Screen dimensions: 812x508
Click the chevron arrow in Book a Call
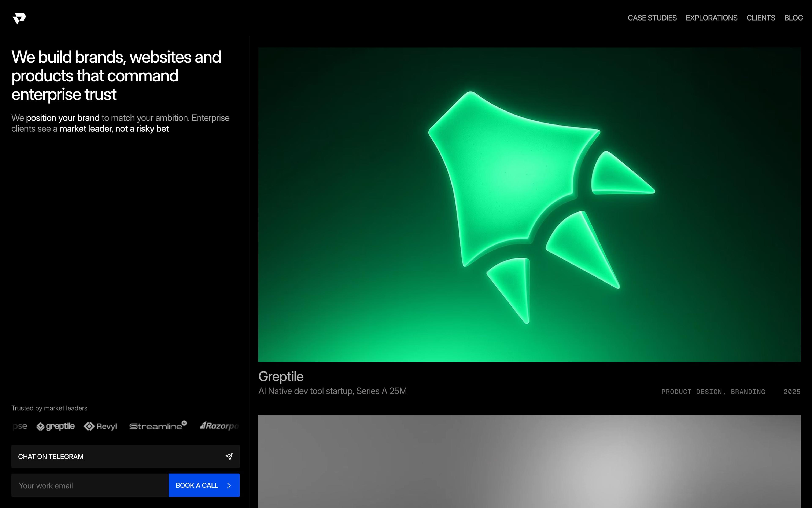(x=229, y=486)
